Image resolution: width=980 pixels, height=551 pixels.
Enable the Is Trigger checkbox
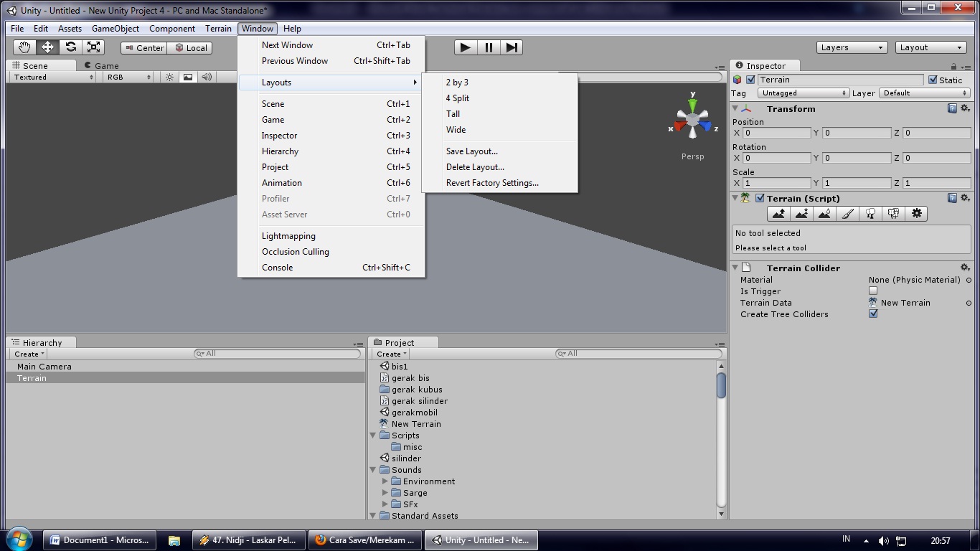click(873, 291)
